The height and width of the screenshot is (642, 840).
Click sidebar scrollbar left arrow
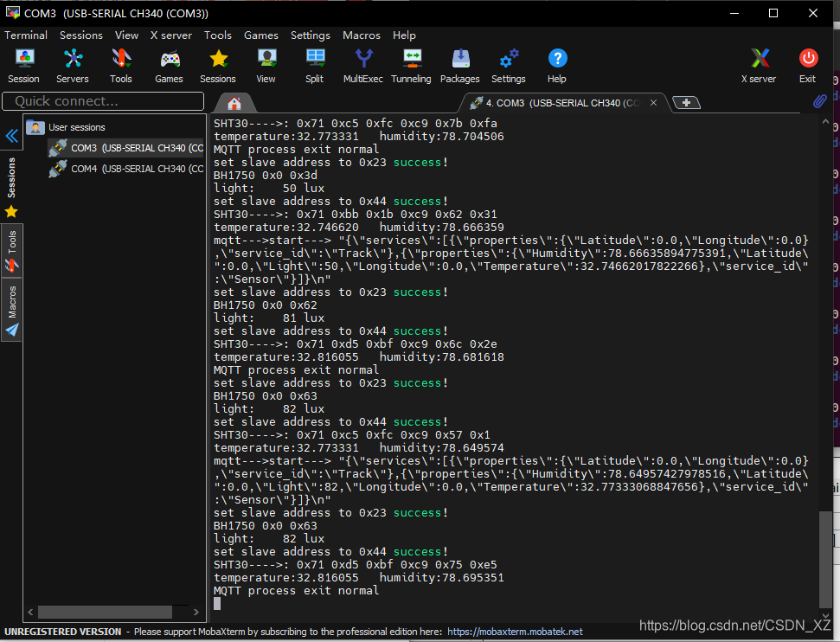(30, 612)
